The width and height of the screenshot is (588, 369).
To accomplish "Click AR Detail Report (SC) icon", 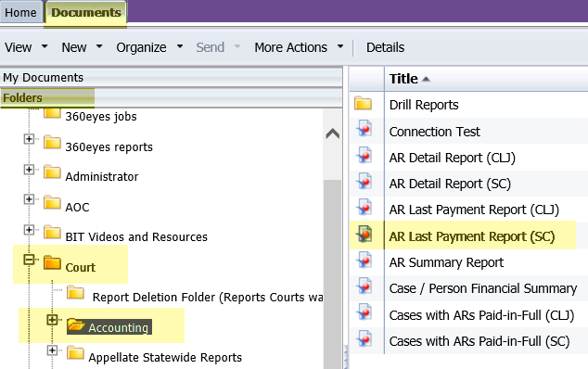I will coord(364,181).
